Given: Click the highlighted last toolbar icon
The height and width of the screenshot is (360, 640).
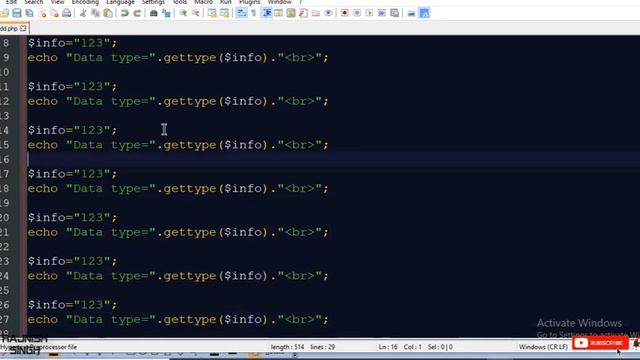Looking at the screenshot, I should 424,13.
